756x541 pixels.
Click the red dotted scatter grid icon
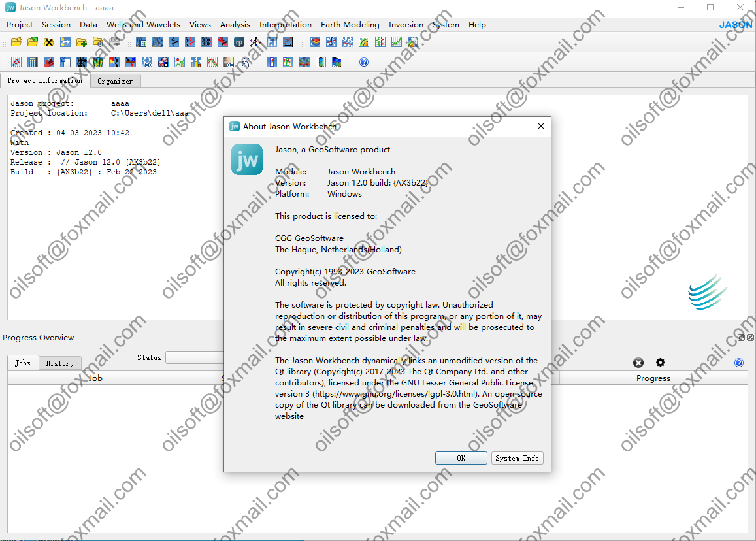16,62
